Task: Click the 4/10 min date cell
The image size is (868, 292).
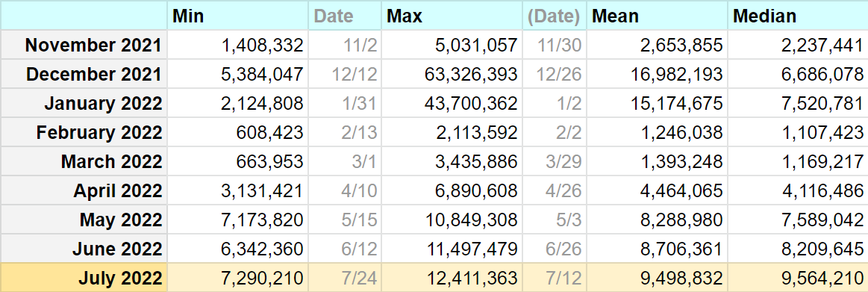Action: (x=345, y=190)
